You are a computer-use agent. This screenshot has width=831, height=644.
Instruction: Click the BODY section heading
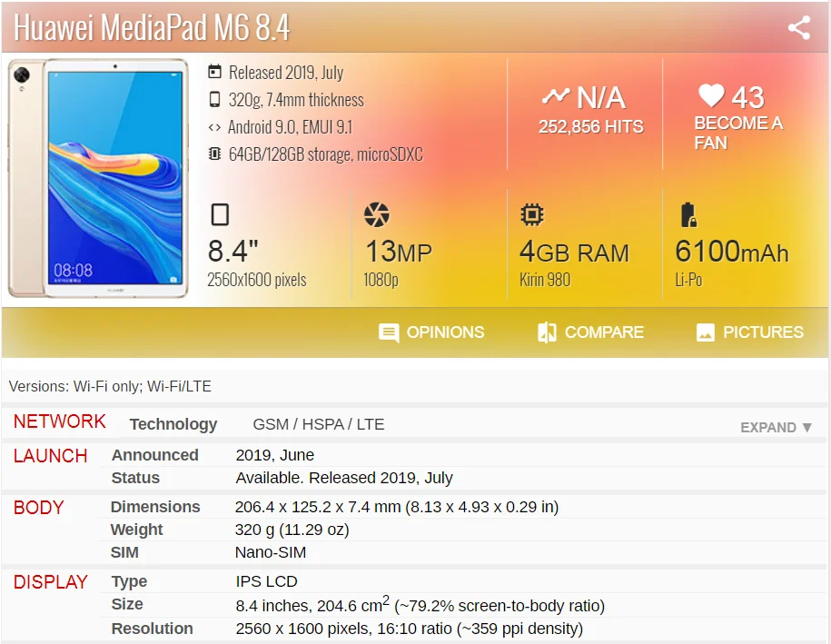(x=39, y=508)
